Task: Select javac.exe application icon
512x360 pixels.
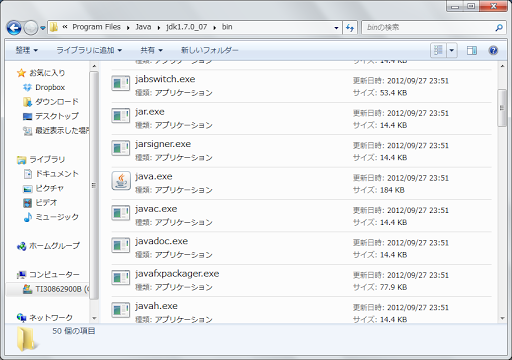Action: [x=120, y=213]
